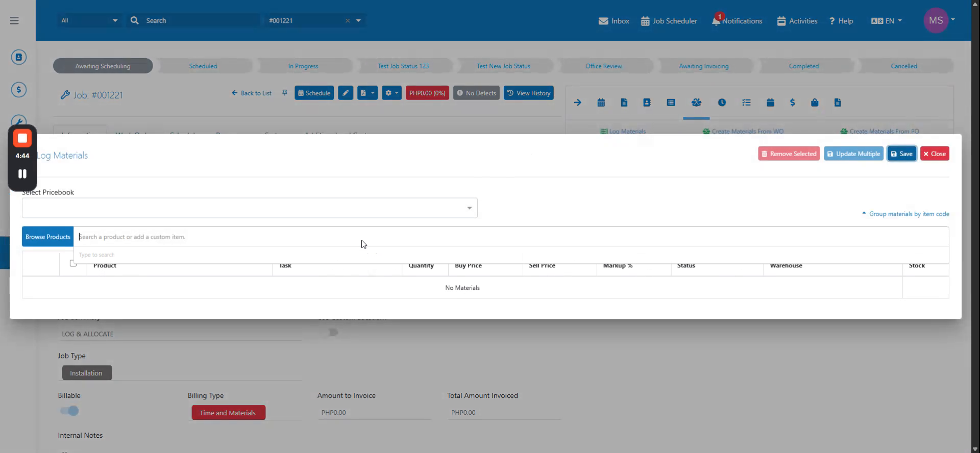This screenshot has height=453, width=980.
Task: Switch status to Scheduled
Action: coord(203,66)
